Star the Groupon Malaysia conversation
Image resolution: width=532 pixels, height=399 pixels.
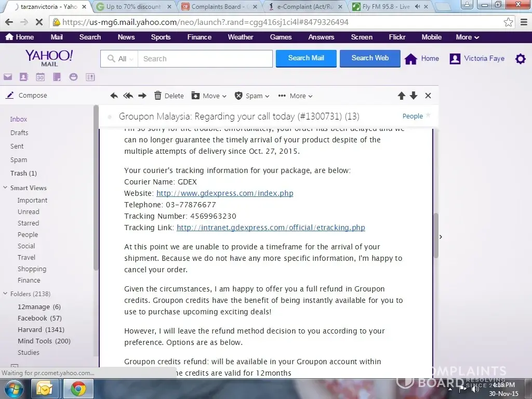428,115
